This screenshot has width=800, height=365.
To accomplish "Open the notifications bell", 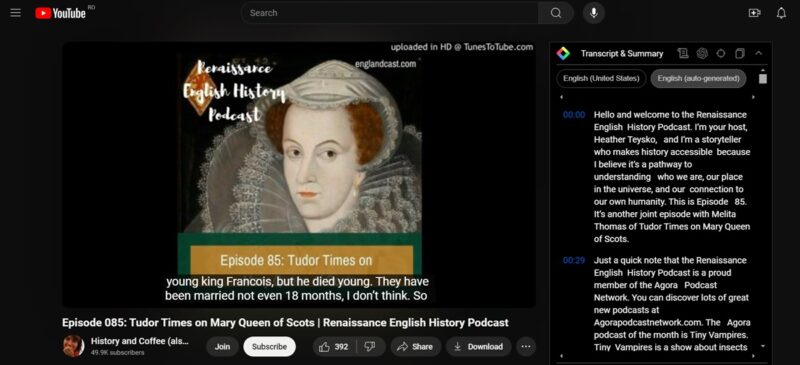I will click(x=781, y=13).
